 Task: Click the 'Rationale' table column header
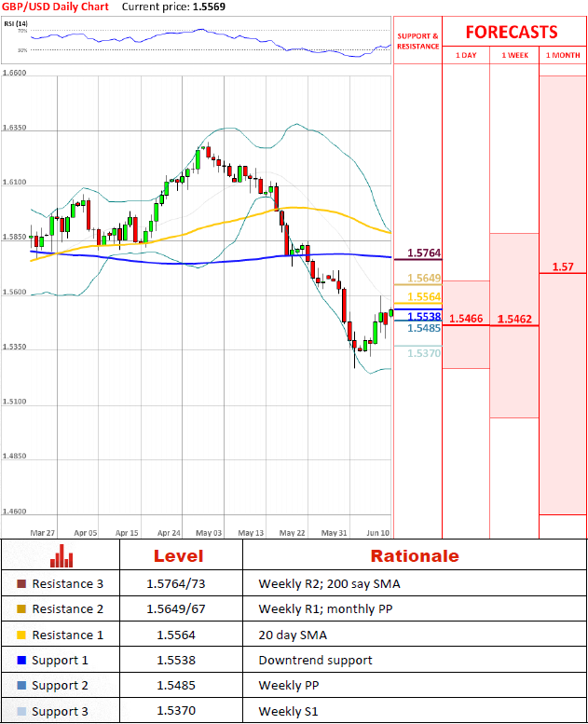[x=415, y=555]
